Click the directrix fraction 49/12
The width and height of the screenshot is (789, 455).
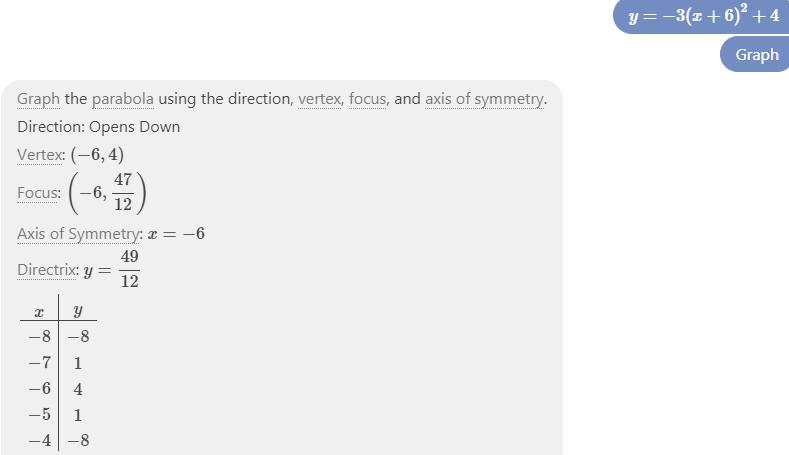(129, 269)
